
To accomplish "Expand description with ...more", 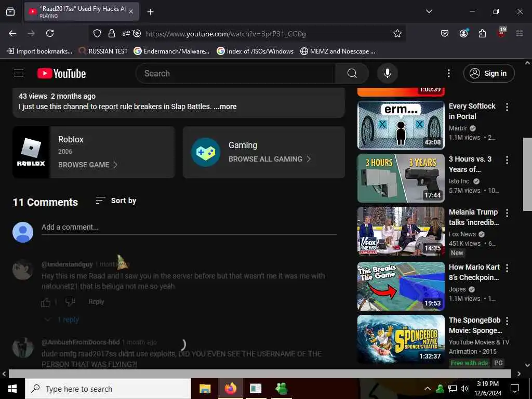I will pyautogui.click(x=225, y=107).
